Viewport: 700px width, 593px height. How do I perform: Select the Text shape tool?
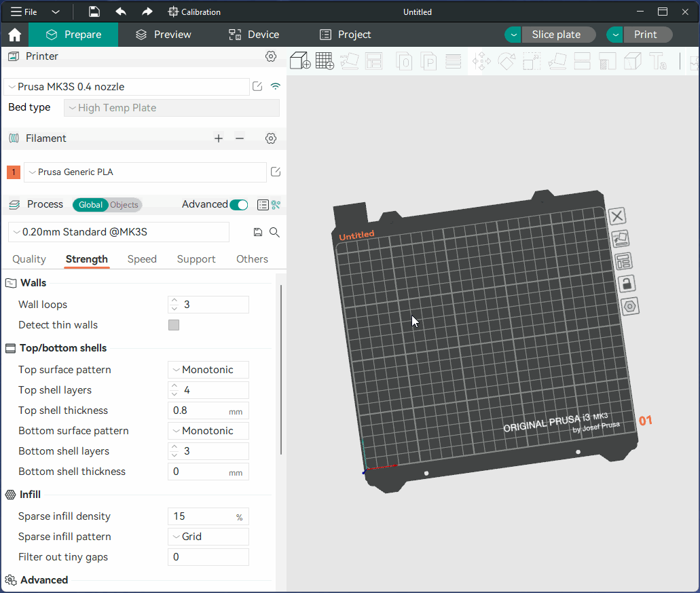point(658,60)
